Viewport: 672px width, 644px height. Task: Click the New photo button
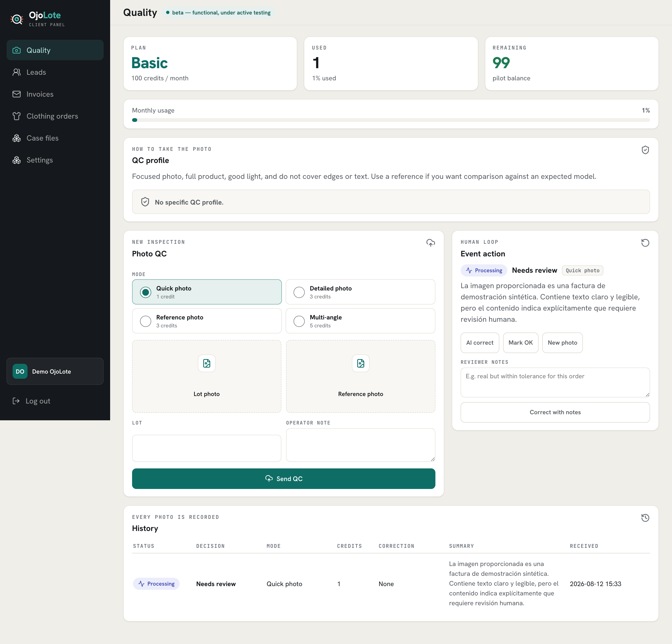pos(562,343)
